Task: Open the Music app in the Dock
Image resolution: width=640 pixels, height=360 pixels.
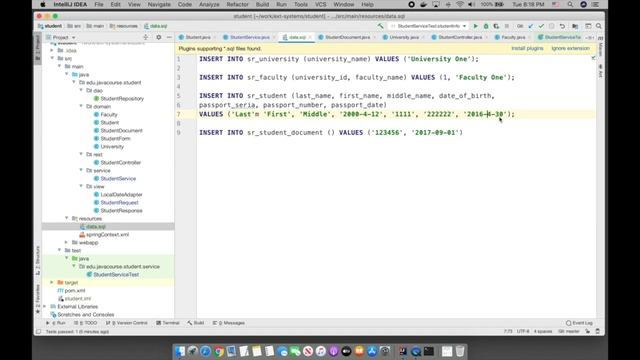Action: click(321, 351)
